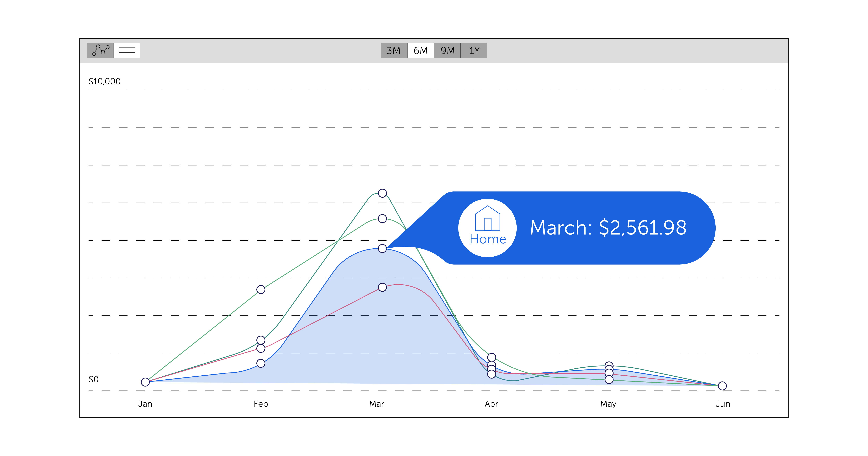Click the May axis label
The height and width of the screenshot is (456, 868).
click(608, 404)
